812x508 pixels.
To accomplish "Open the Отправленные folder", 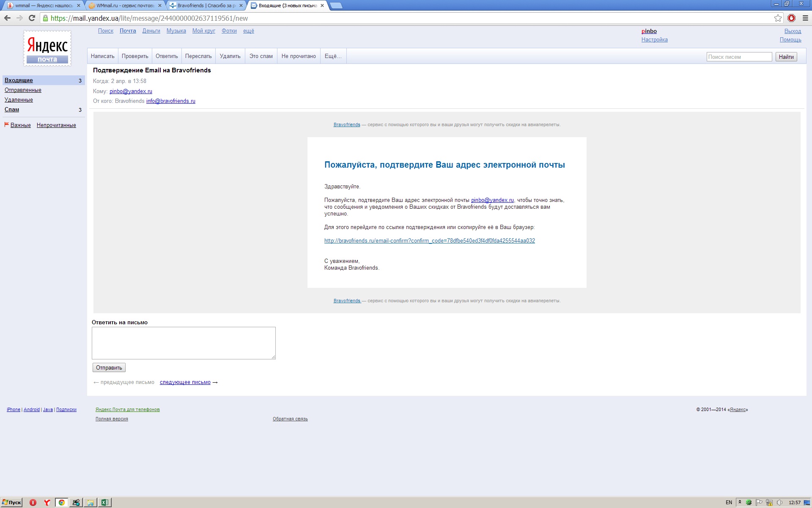I will click(x=23, y=90).
